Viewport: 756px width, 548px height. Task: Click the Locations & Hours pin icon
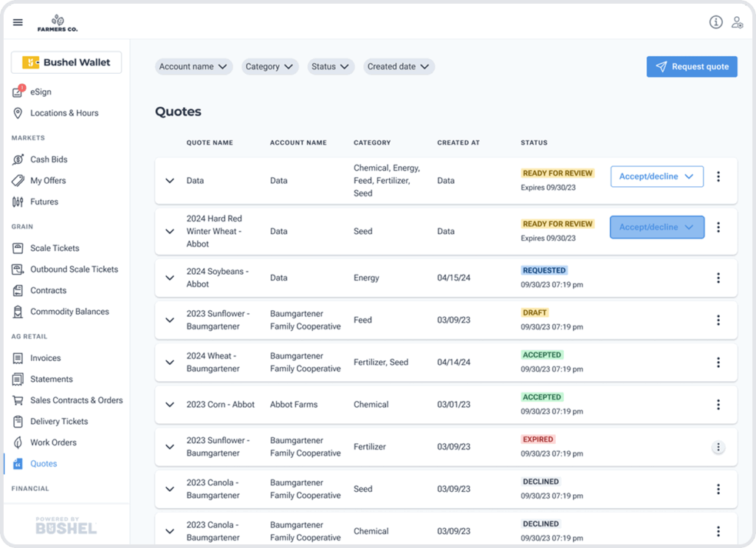(x=18, y=113)
